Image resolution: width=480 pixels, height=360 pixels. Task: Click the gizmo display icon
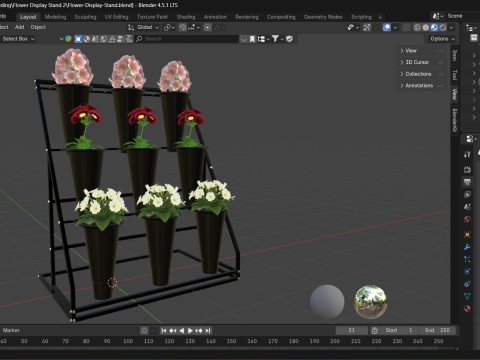pyautogui.click(x=367, y=27)
